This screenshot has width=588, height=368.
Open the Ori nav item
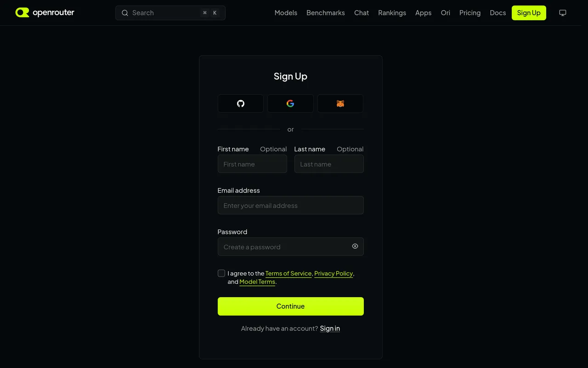click(x=446, y=13)
